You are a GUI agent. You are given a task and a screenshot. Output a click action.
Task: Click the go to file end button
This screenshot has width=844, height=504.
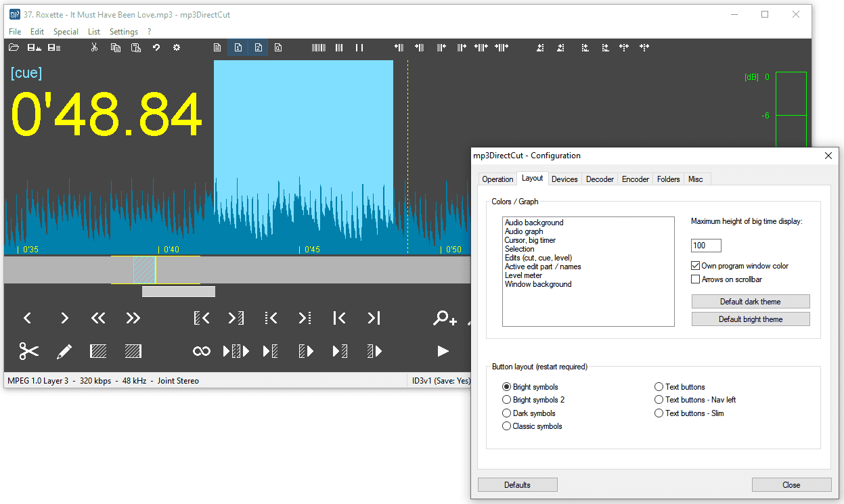point(374,318)
